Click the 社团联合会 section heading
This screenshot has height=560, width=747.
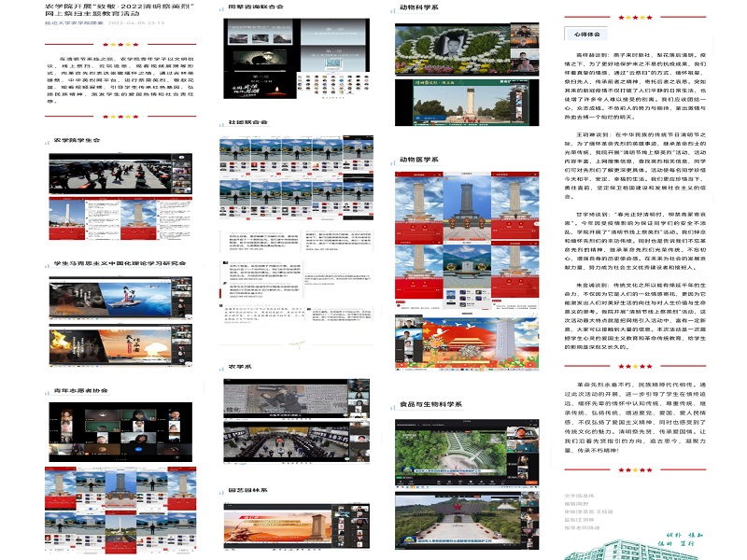(247, 121)
